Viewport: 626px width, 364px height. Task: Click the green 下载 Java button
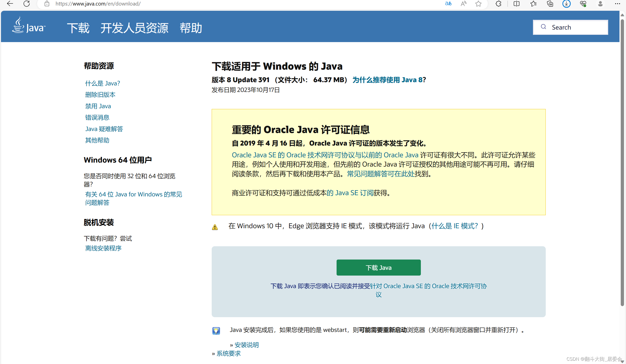tap(378, 268)
